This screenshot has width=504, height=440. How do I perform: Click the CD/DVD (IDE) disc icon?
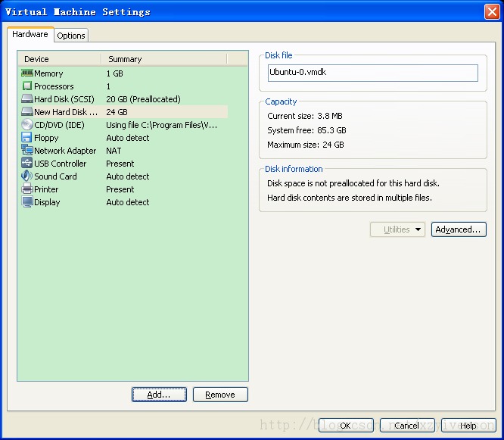27,125
